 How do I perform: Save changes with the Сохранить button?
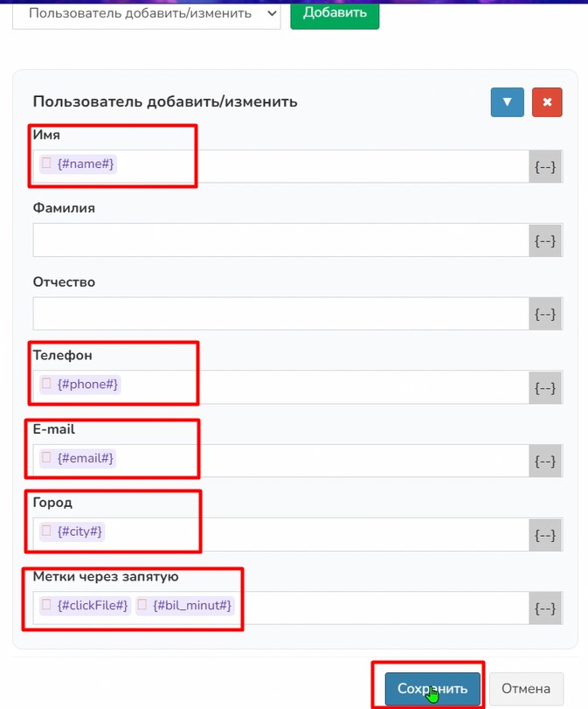(432, 689)
